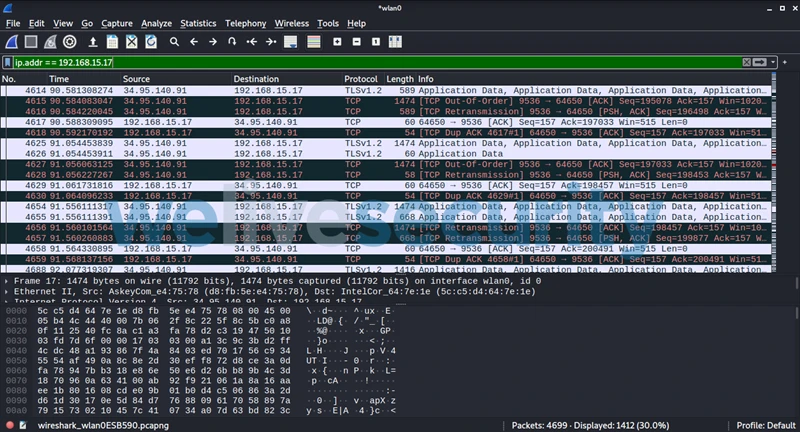Sort by the Info column header
Viewport: 800px width, 432px height.
[594, 79]
